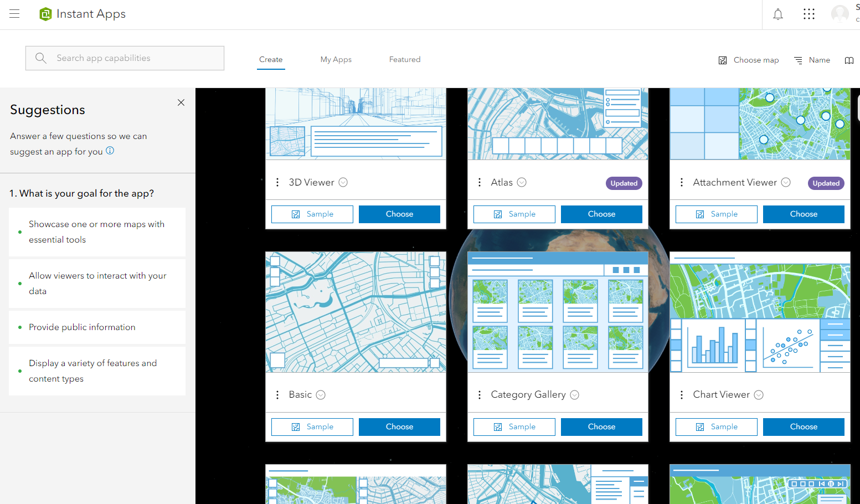Image resolution: width=860 pixels, height=504 pixels.
Task: Open the notifications bell
Action: pos(777,14)
